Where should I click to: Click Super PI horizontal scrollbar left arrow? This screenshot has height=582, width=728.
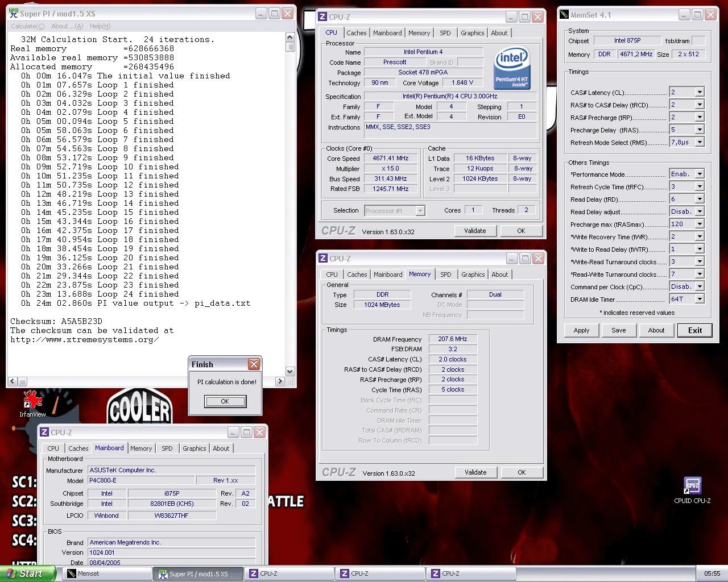tap(13, 381)
